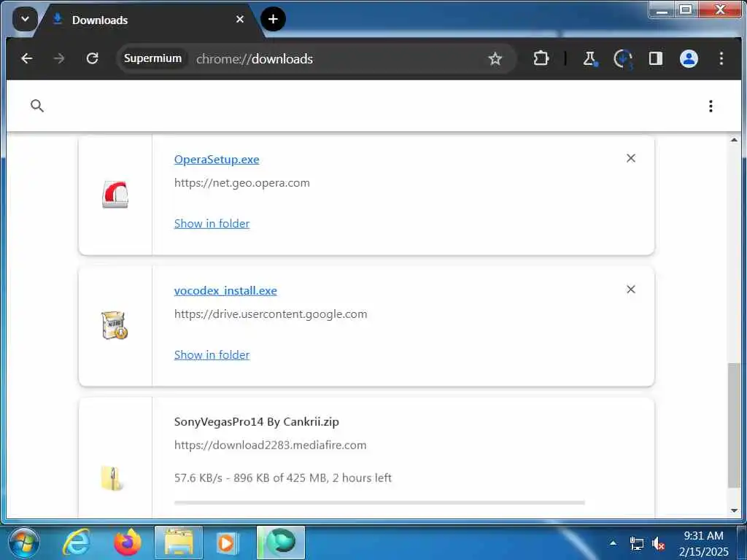747x560 pixels.
Task: Click the download speed status text
Action: tap(282, 478)
